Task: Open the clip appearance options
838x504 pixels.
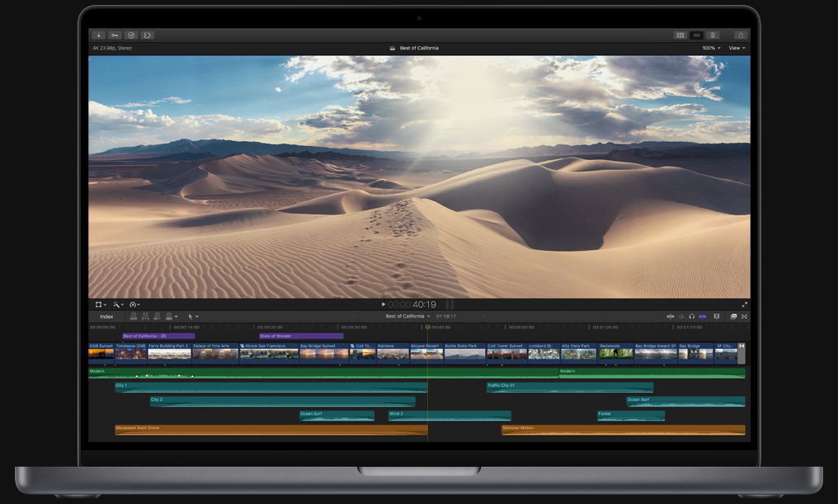Action: click(717, 317)
